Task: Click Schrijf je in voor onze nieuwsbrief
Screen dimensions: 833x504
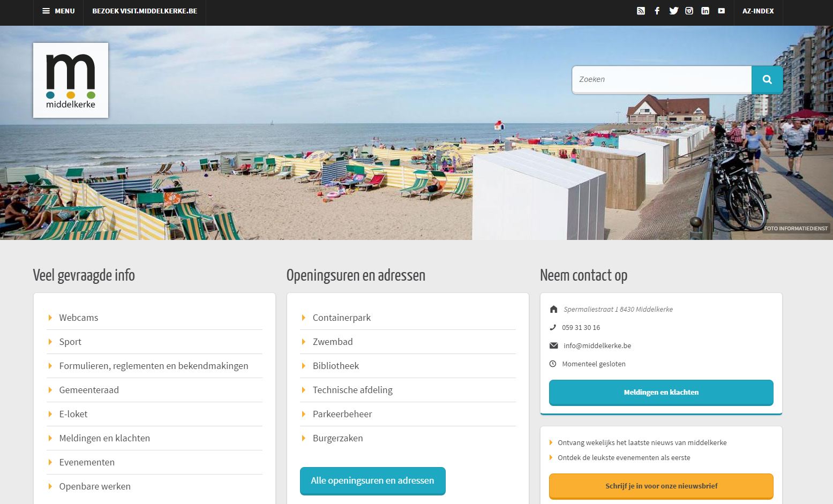Action: click(661, 486)
